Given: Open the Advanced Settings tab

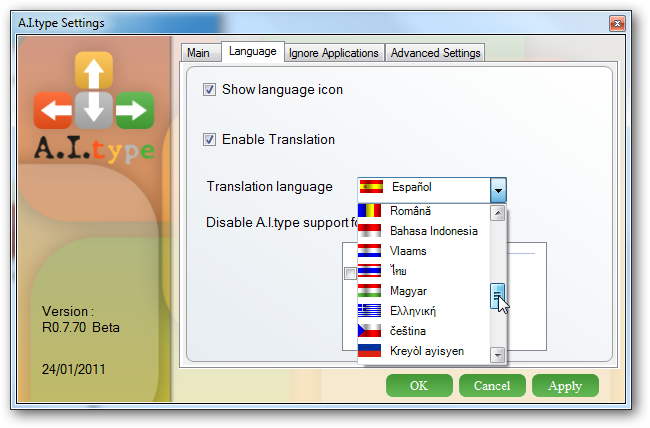Looking at the screenshot, I should (x=435, y=53).
